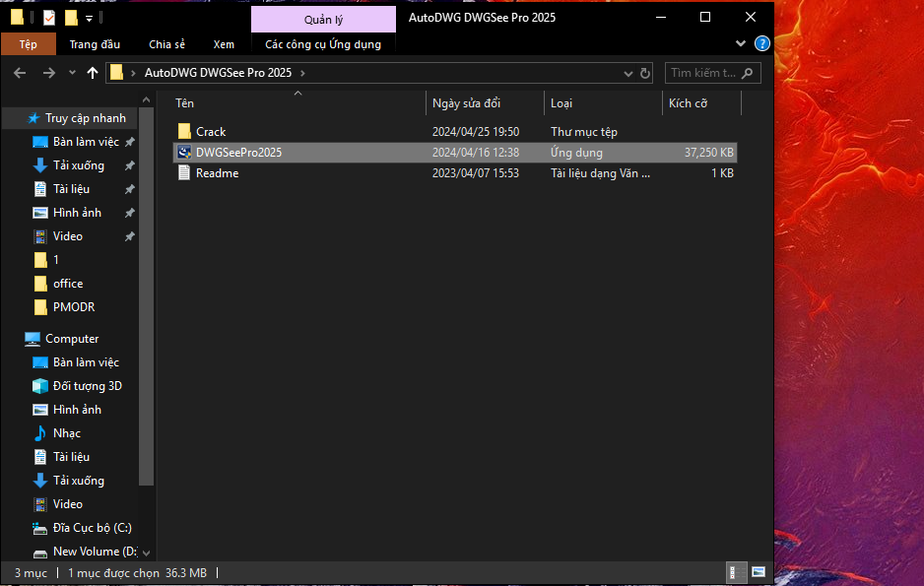
Task: Open Tài liệu under Computer
Action: coord(71,456)
